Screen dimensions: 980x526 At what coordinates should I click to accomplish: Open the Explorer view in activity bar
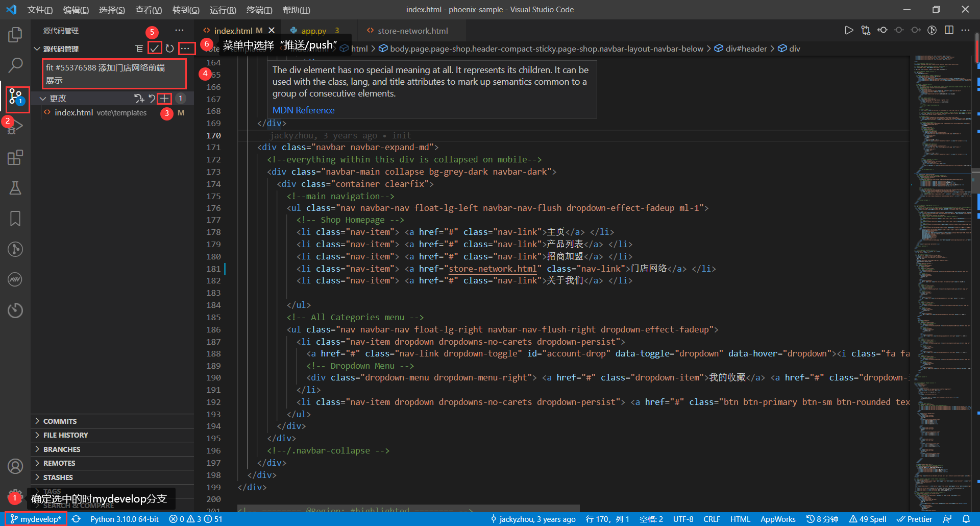(x=15, y=35)
